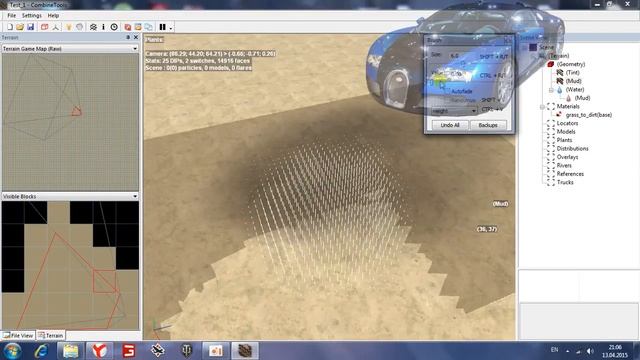Image resolution: width=640 pixels, height=360 pixels.
Task: Select the Models tree node
Action: click(x=566, y=132)
